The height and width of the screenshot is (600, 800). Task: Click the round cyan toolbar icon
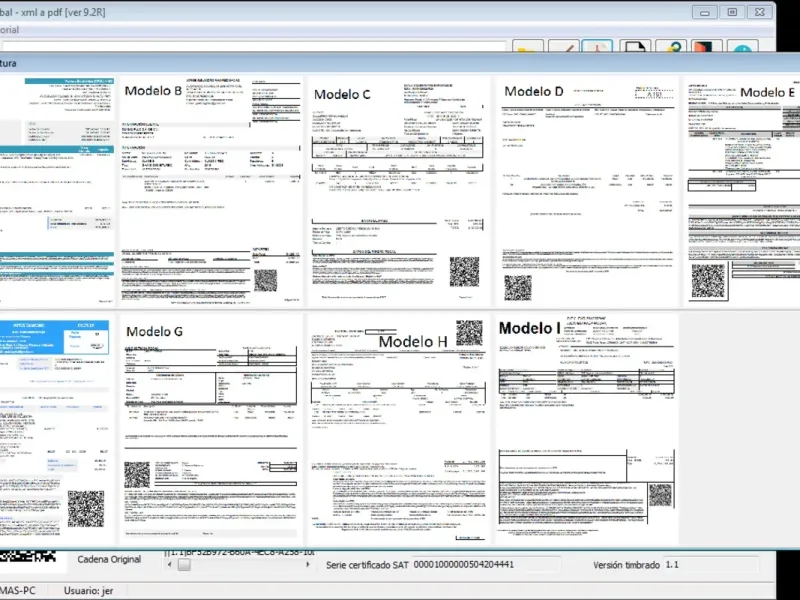(x=742, y=46)
